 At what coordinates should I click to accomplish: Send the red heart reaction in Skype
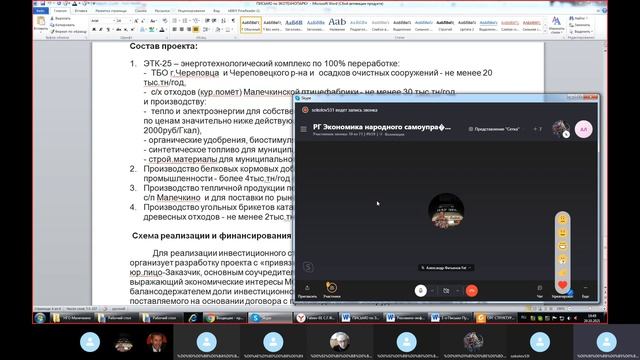pyautogui.click(x=562, y=285)
